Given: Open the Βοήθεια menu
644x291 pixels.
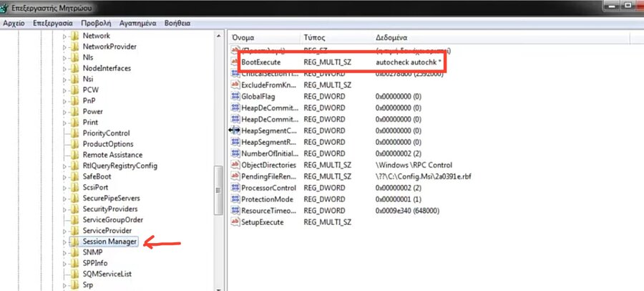Looking at the screenshot, I should 177,23.
